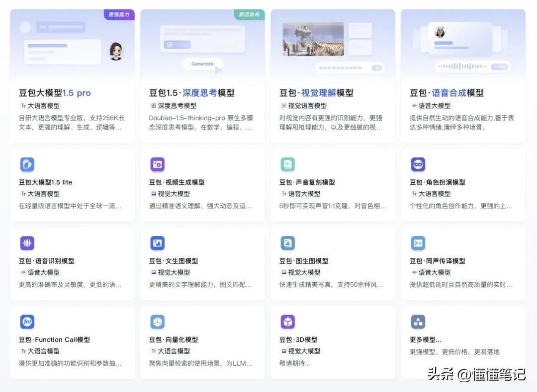Select the 豆包·语音识别模型 title
The width and height of the screenshot is (537, 392).
click(x=47, y=261)
